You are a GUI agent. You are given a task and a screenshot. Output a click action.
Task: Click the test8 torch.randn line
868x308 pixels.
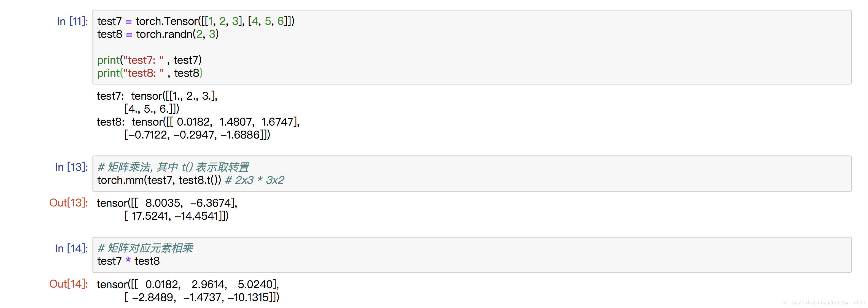[x=158, y=34]
